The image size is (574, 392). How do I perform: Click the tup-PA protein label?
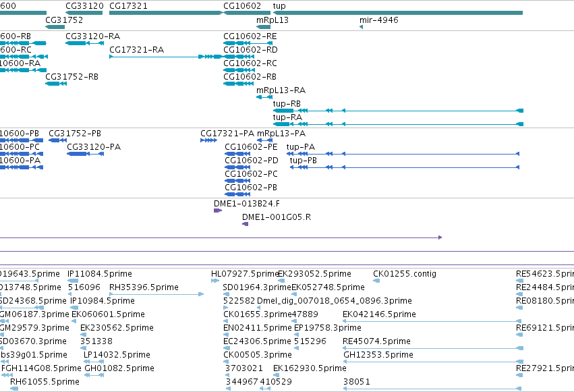click(x=301, y=147)
